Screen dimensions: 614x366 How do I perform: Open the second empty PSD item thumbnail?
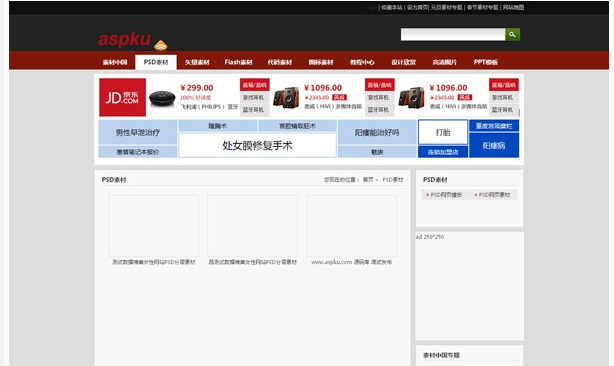[x=253, y=226]
